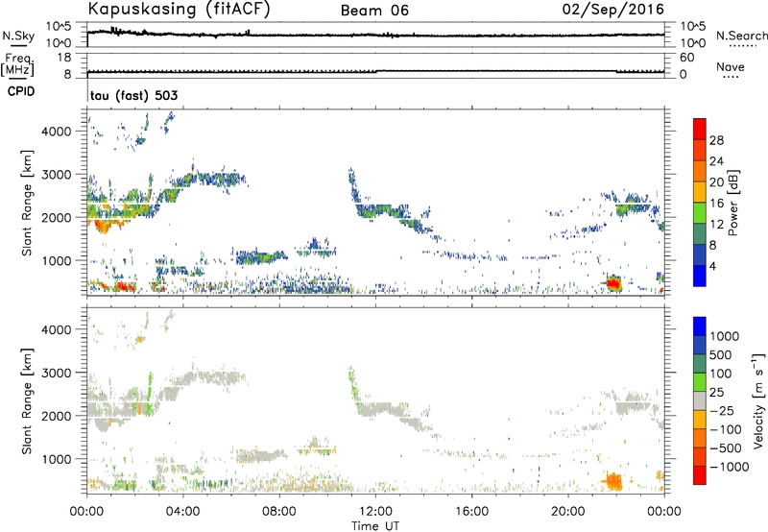Viewport: 768px width, 532px height.
Task: Select the Beam 06 label
Action: tap(374, 11)
